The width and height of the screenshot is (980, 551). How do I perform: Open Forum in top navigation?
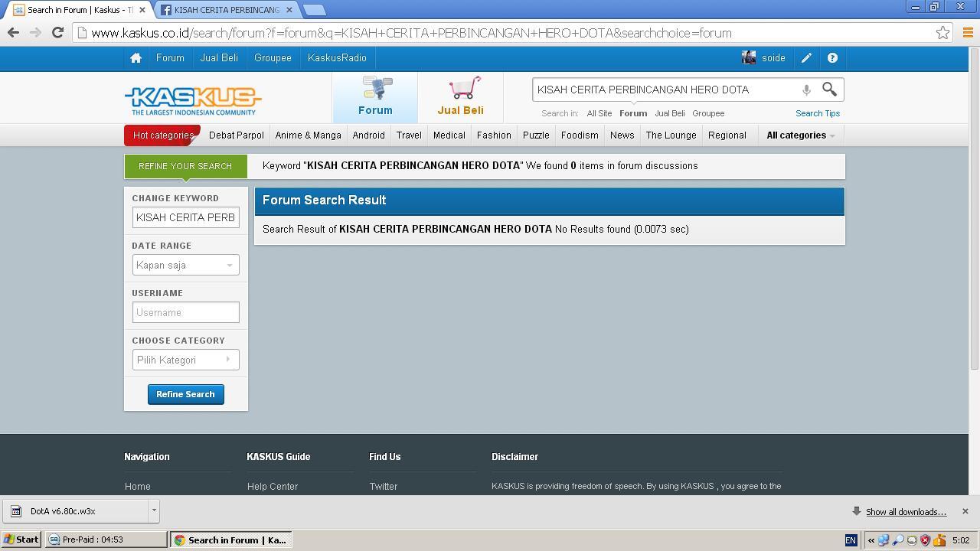point(170,58)
